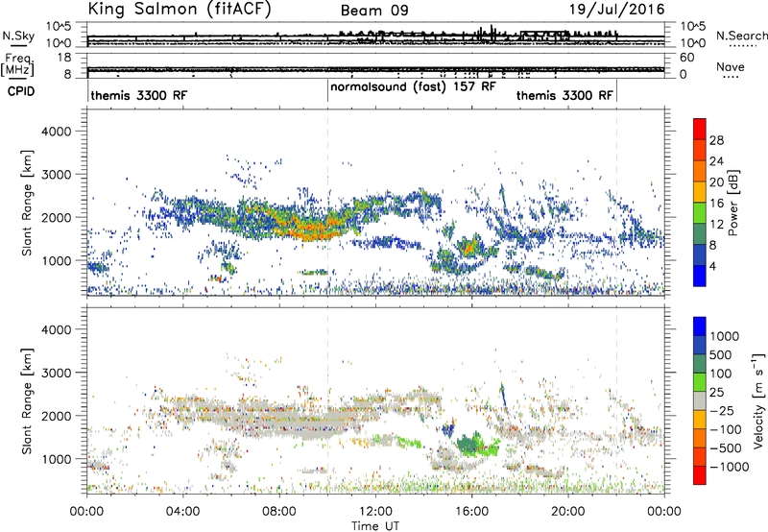Click the red bottom of Velocity color bar
This screenshot has height=532, width=768.
pyautogui.click(x=700, y=475)
